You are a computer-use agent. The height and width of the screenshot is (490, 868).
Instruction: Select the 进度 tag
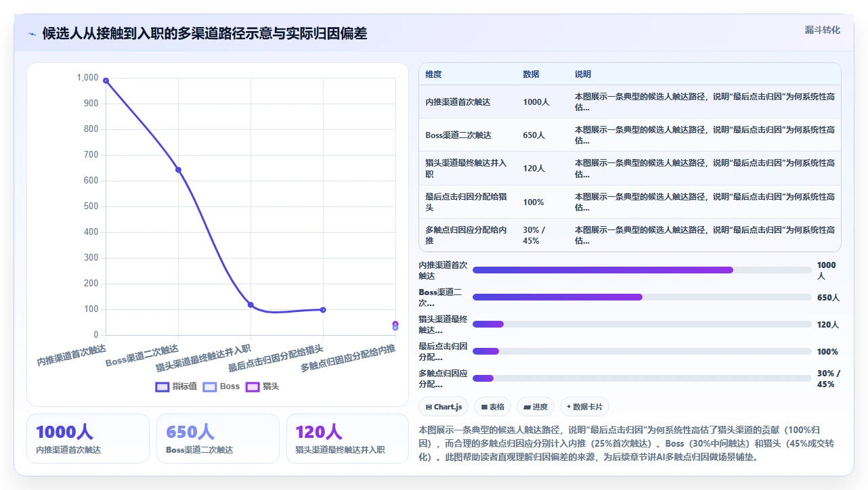tap(535, 407)
